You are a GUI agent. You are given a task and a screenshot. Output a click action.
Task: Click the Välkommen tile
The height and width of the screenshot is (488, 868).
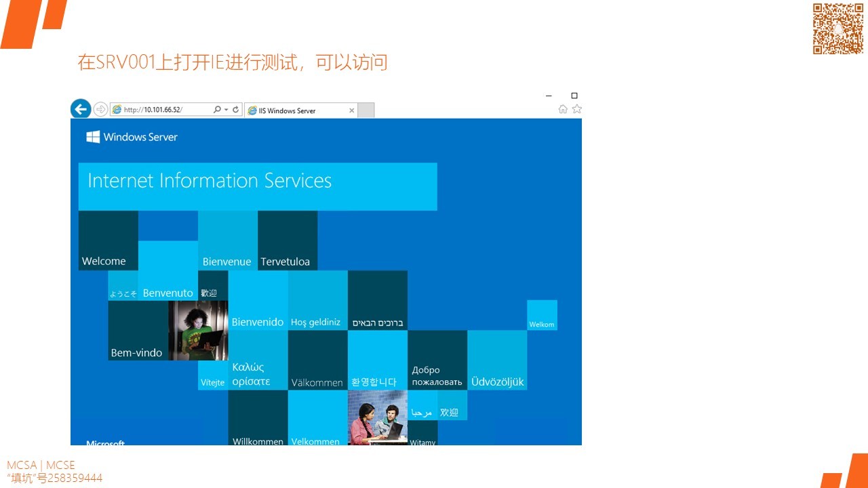317,361
